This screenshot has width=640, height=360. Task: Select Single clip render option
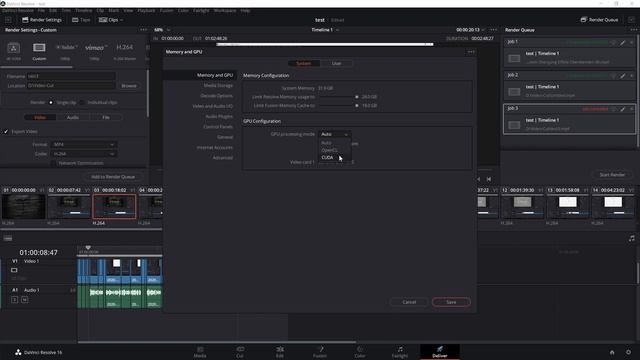coord(51,102)
